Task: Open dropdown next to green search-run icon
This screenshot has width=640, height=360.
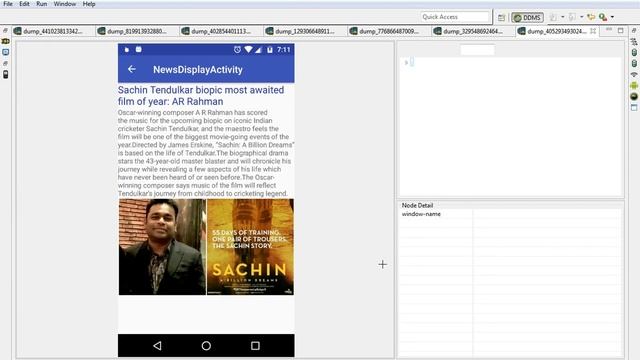Action: (612, 17)
